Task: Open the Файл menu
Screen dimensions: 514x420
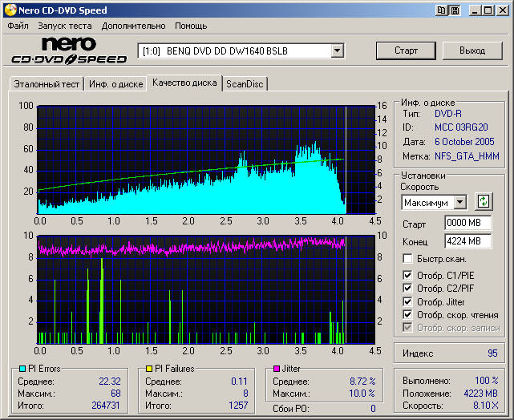Action: coord(18,26)
